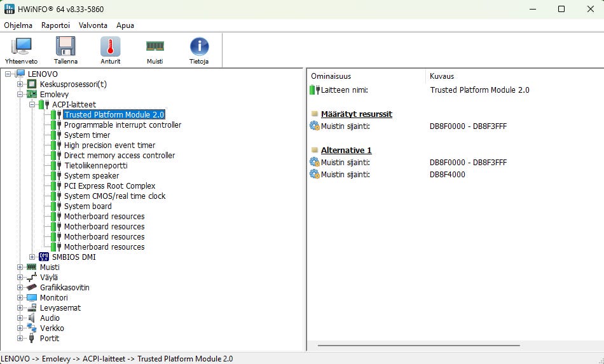Select PCI Express Root Complex item
This screenshot has height=364, width=604.
tap(109, 186)
